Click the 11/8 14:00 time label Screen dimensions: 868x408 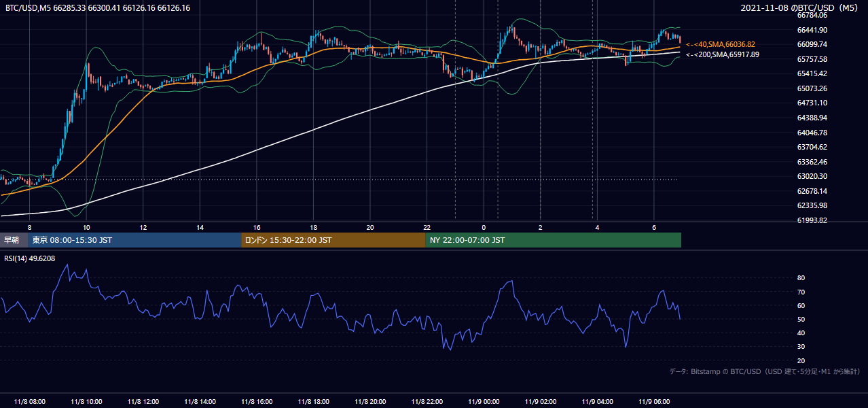click(200, 401)
